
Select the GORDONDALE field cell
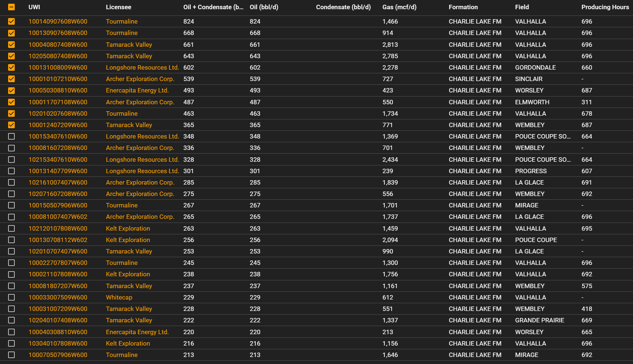click(x=535, y=67)
